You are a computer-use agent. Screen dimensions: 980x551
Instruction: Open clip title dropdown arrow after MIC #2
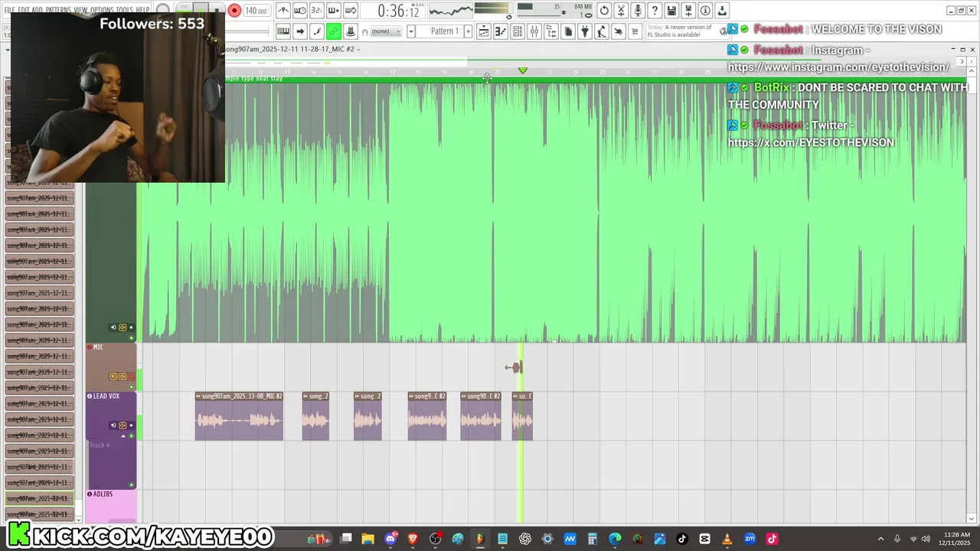tap(358, 49)
